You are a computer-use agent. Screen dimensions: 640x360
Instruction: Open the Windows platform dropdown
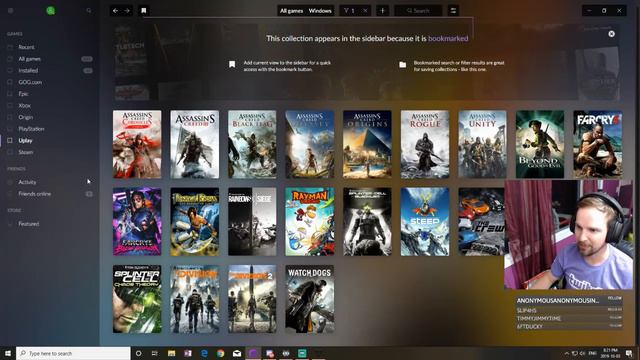click(x=320, y=11)
